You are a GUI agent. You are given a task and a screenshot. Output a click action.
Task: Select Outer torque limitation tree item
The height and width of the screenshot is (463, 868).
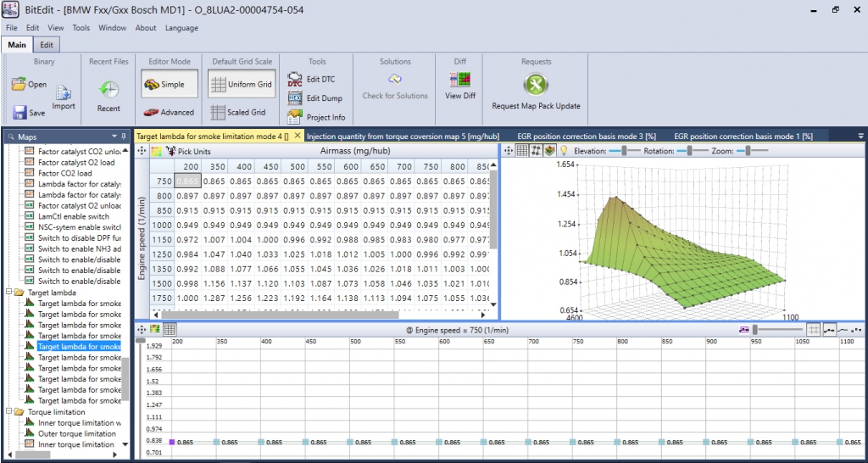77,433
